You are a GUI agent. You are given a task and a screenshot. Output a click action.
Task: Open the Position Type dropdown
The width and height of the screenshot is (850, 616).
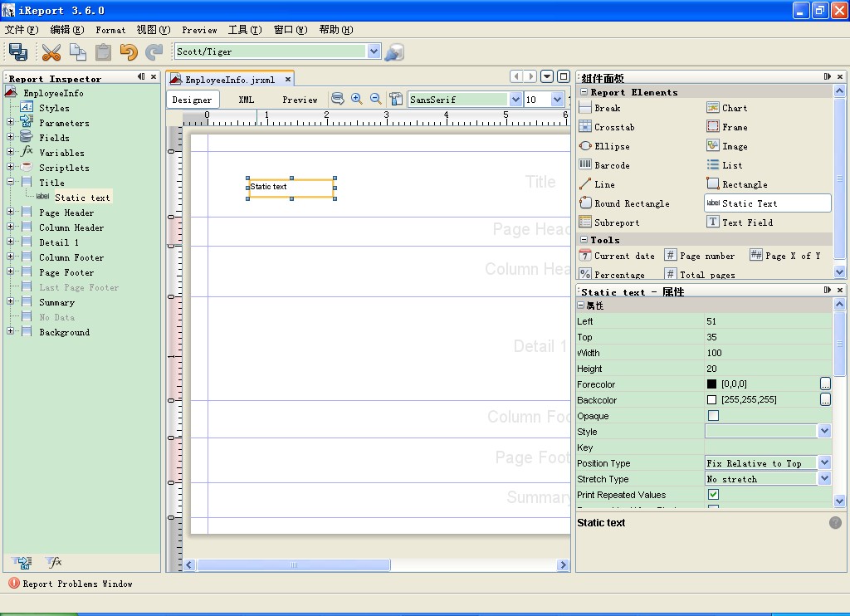click(824, 463)
